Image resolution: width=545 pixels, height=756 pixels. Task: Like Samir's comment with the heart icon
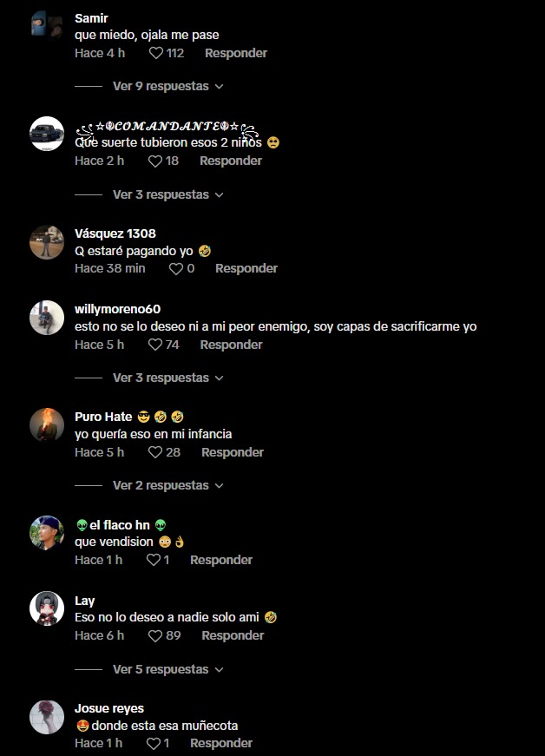coord(155,53)
